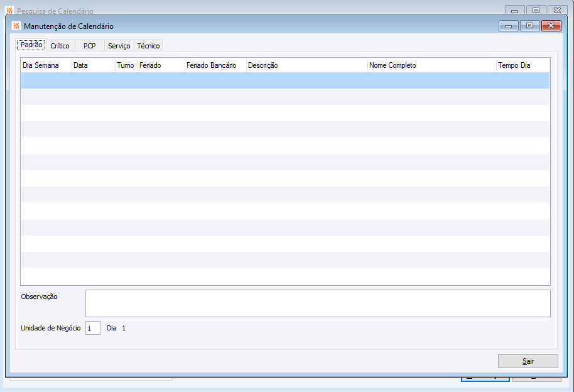Screen dimensions: 574x392
Task: Open the Técnico tab
Action: tap(148, 46)
